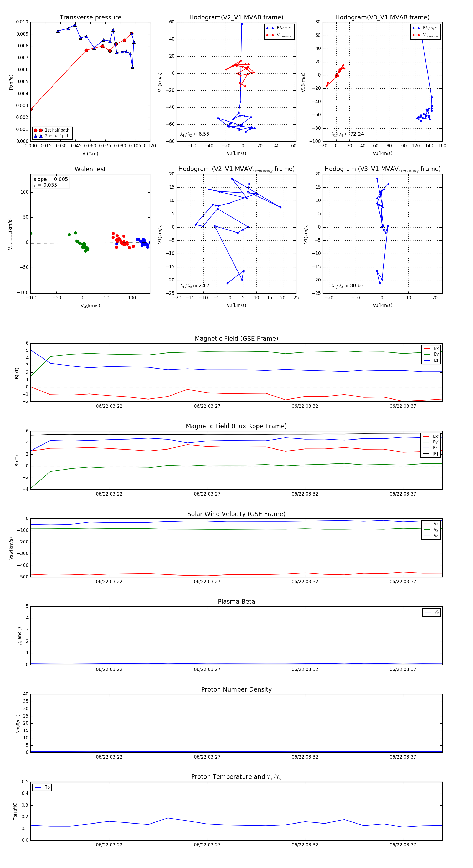The image size is (473, 868).
Task: Click 'B(nT)' y-axis label of Flux Rope panel
Action: [17, 461]
